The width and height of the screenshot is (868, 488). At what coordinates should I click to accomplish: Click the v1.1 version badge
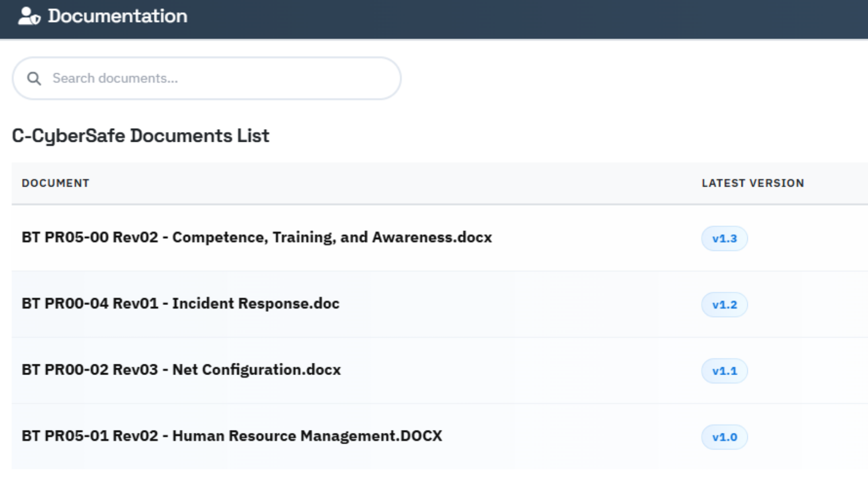click(724, 371)
